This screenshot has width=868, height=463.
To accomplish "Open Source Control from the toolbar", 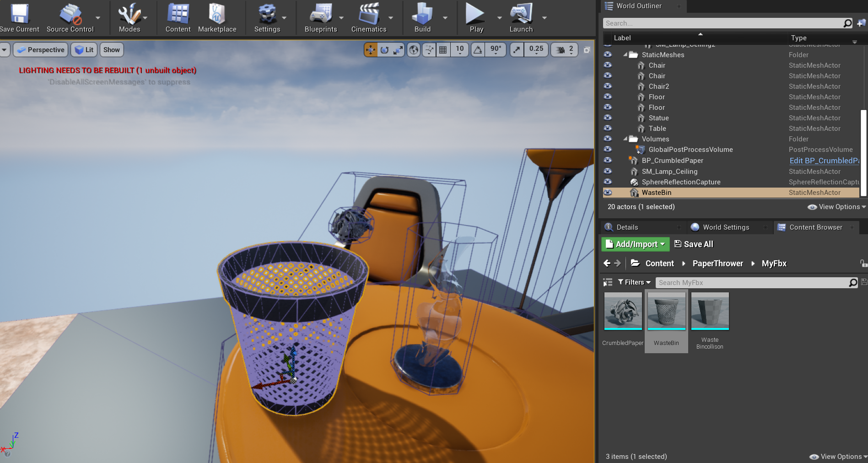I will point(70,18).
